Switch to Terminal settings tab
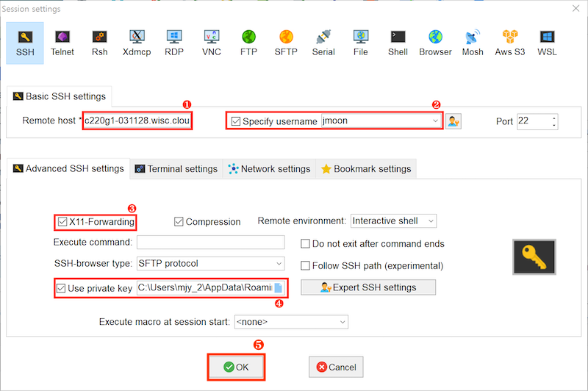This screenshot has height=391, width=588. click(176, 169)
